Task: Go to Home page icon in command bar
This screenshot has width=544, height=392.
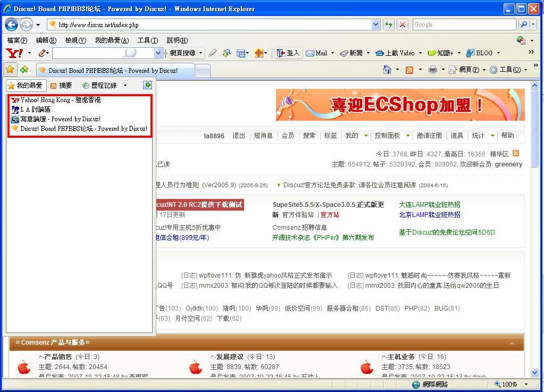Action: click(x=387, y=70)
